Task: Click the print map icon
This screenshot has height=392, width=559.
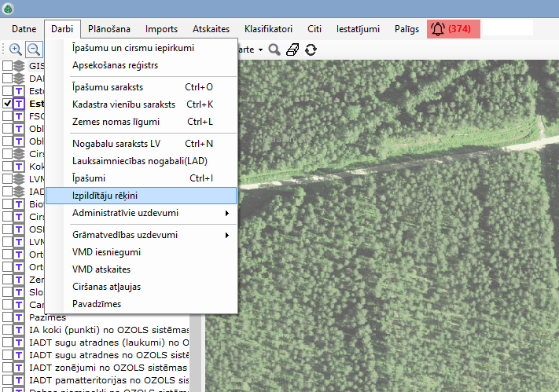Action: click(x=293, y=49)
